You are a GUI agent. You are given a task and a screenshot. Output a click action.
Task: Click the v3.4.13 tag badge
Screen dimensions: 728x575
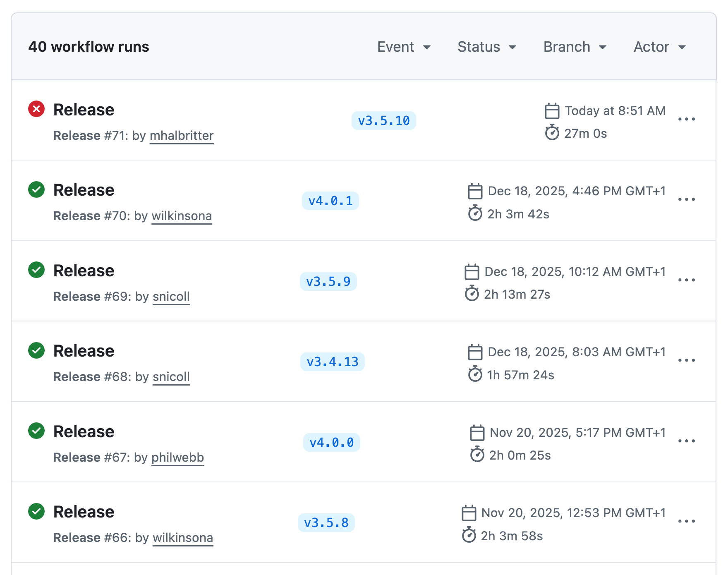(332, 362)
